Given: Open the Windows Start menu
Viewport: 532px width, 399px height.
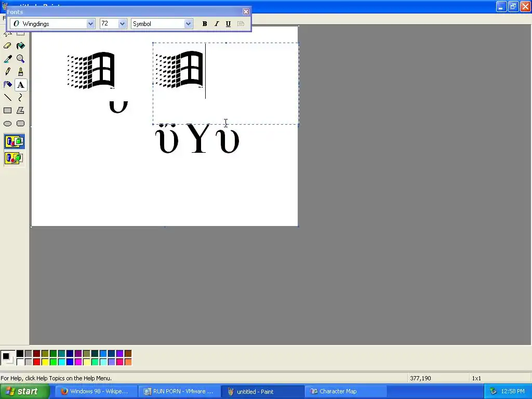Looking at the screenshot, I should tap(24, 392).
